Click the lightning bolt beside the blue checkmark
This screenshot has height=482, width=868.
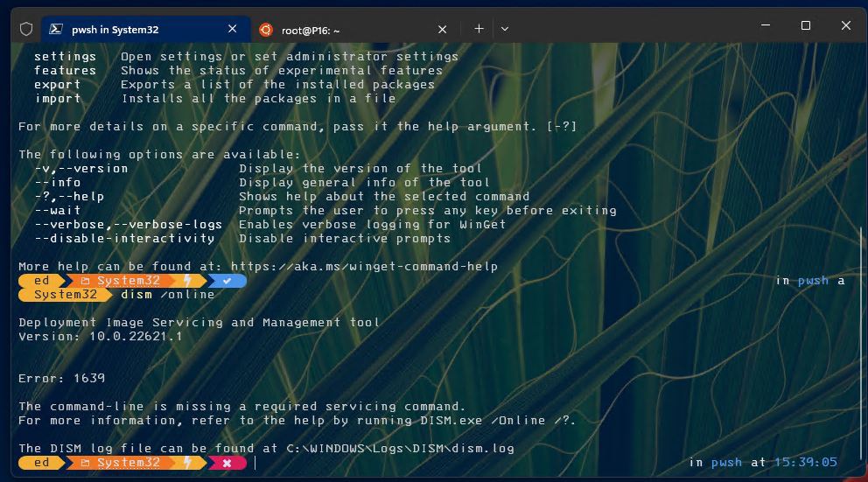click(x=186, y=281)
